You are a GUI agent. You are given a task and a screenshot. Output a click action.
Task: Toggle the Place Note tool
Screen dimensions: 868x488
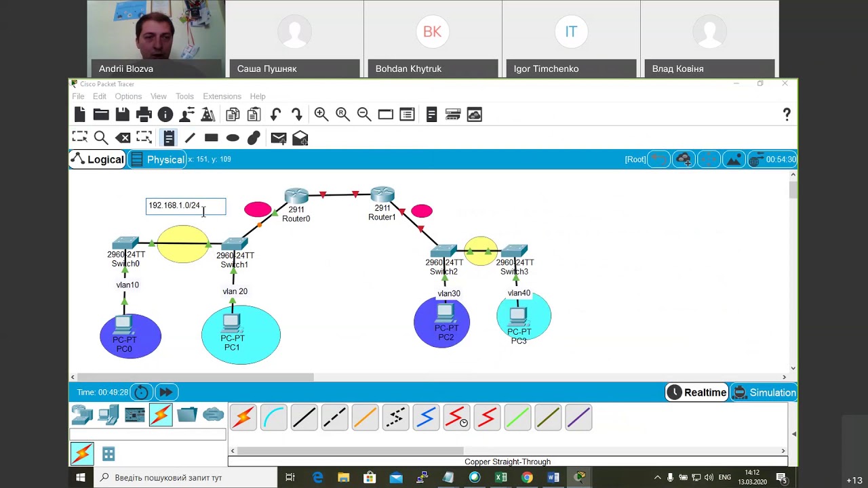pyautogui.click(x=169, y=138)
